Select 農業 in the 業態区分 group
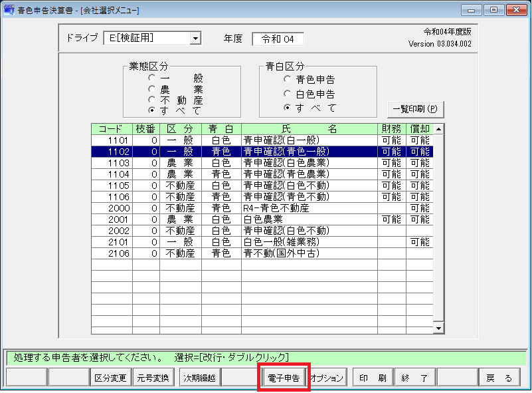This screenshot has width=532, height=393. (x=151, y=89)
